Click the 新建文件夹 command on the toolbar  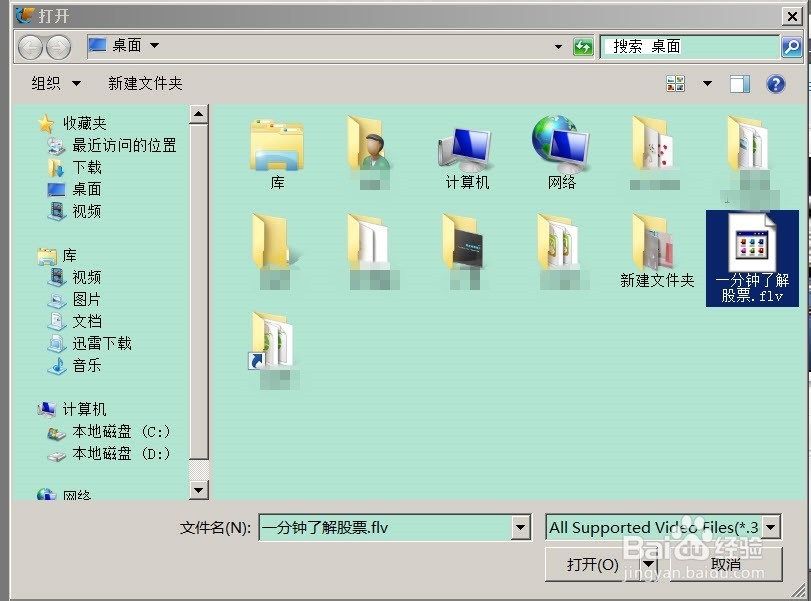pos(145,83)
